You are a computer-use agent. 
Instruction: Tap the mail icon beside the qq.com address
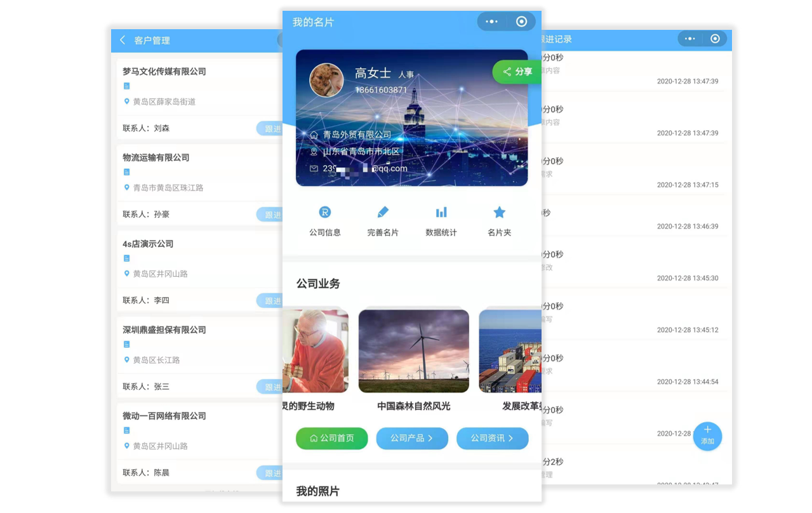point(314,169)
